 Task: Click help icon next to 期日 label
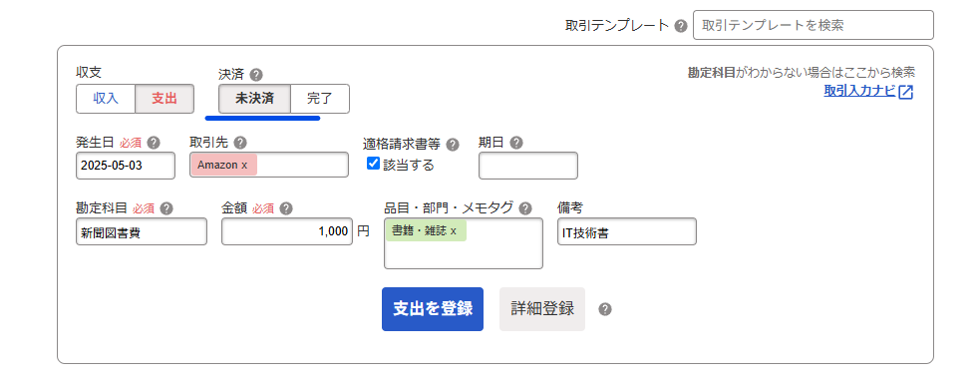pyautogui.click(x=515, y=143)
